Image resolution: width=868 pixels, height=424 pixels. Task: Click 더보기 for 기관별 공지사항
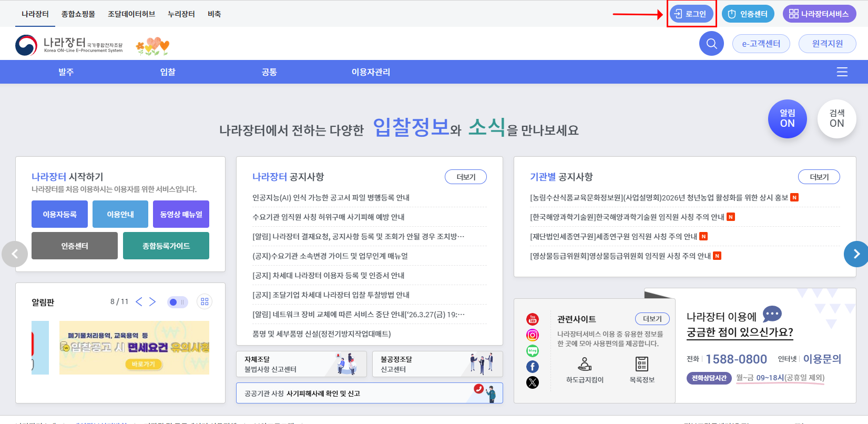click(x=819, y=177)
